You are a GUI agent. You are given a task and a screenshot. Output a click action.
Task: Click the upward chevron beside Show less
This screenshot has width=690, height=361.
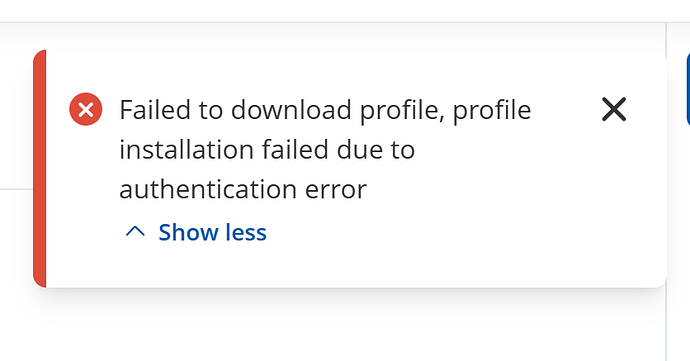point(135,232)
